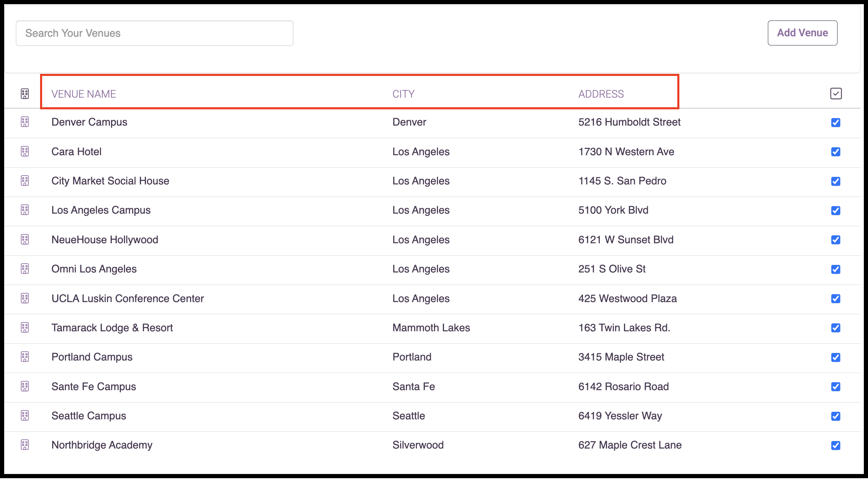The height and width of the screenshot is (479, 868).
Task: Uncheck the NeueHouse Hollywood checkbox
Action: tap(835, 240)
